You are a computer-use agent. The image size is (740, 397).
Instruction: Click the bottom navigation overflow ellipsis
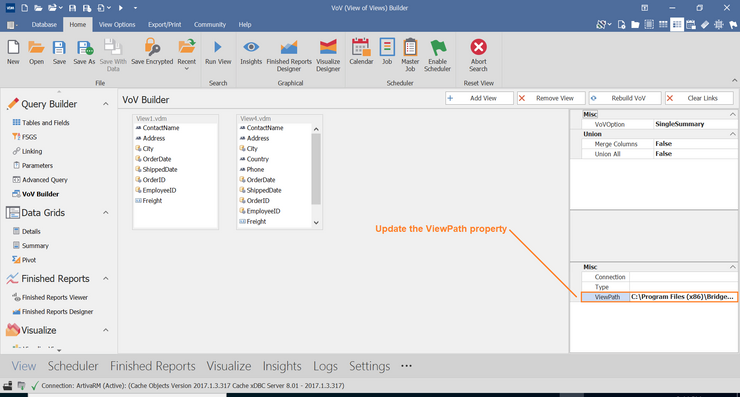406,365
